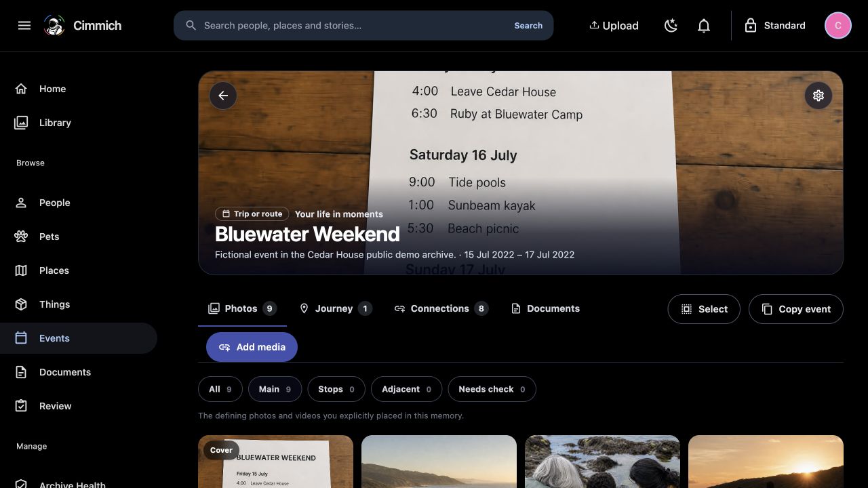Open notifications bell
Viewport: 868px width, 488px height.
(704, 26)
